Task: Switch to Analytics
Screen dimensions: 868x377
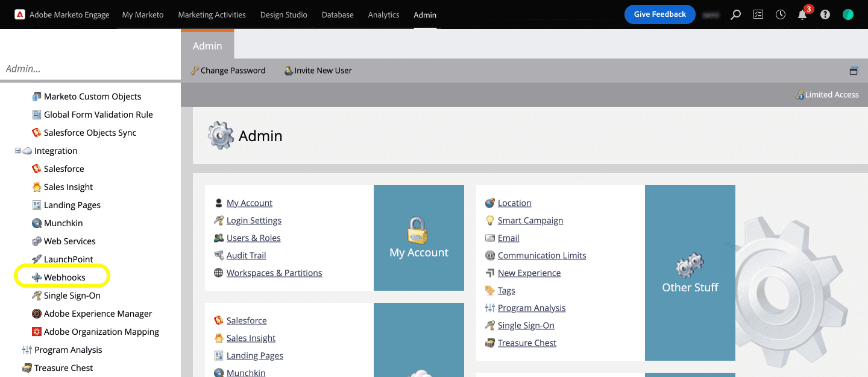Action: [x=383, y=14]
